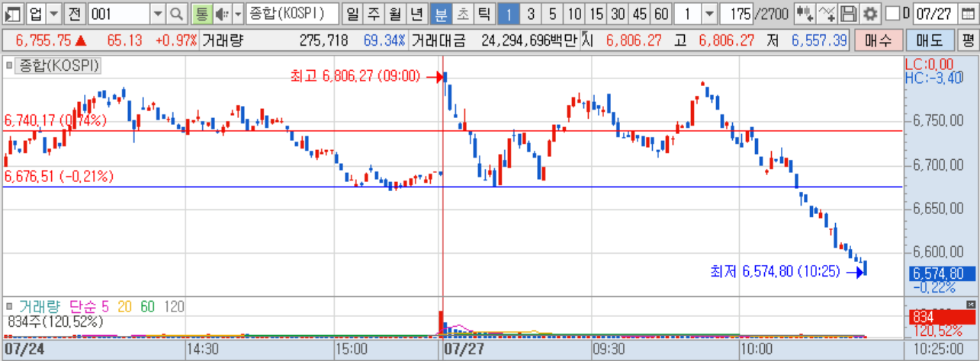Toggle the green 통 button
The image size is (980, 361).
(201, 13)
